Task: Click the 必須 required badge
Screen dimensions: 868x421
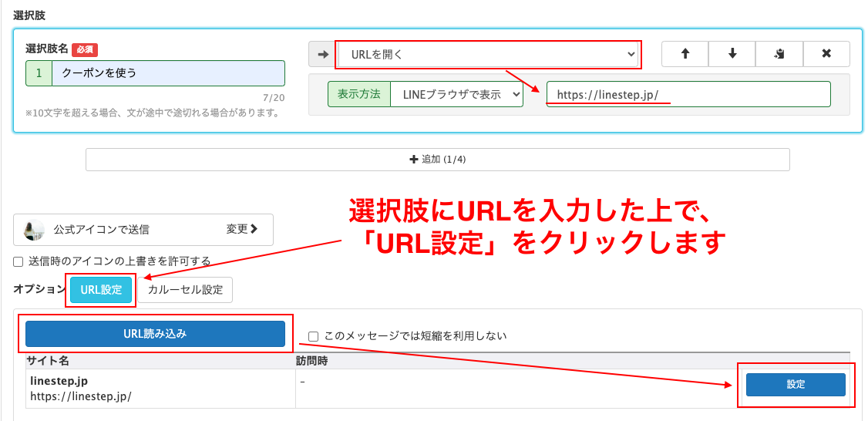Action: pos(85,49)
